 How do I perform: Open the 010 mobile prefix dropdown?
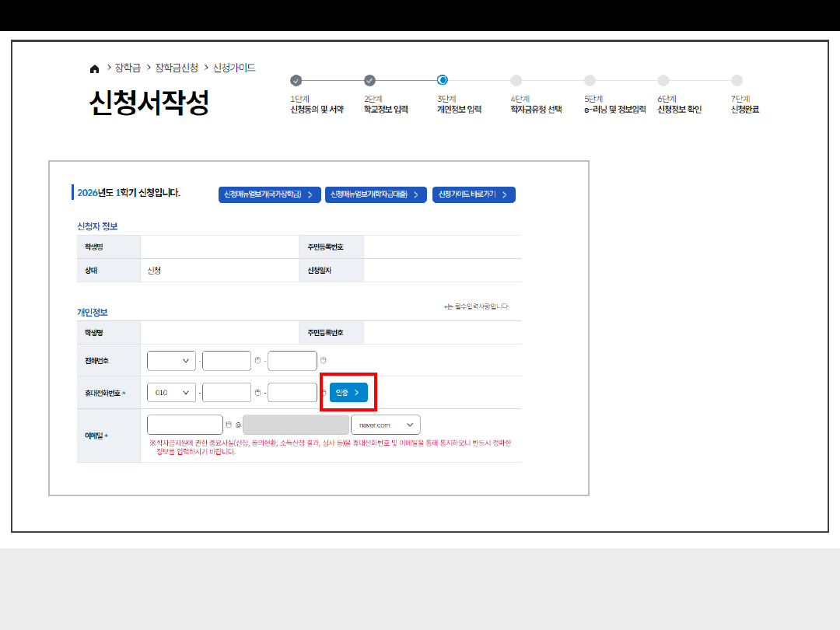171,393
